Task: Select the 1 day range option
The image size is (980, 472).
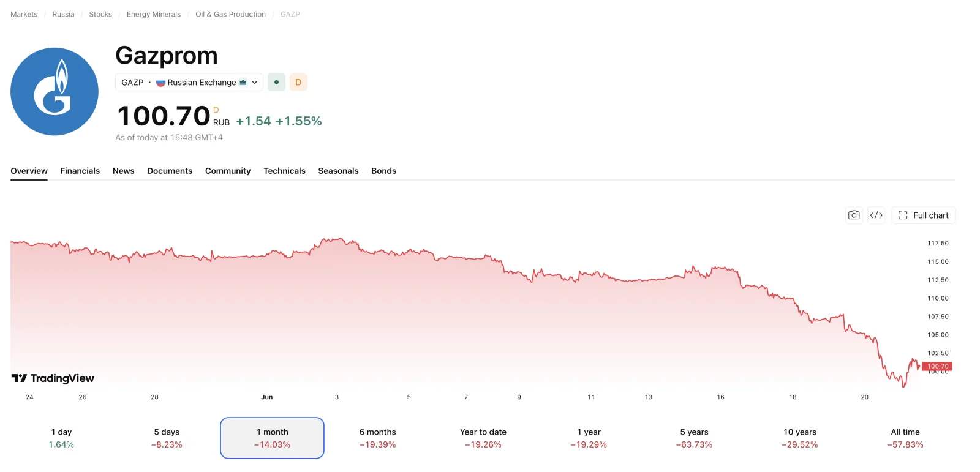Action: click(x=61, y=438)
